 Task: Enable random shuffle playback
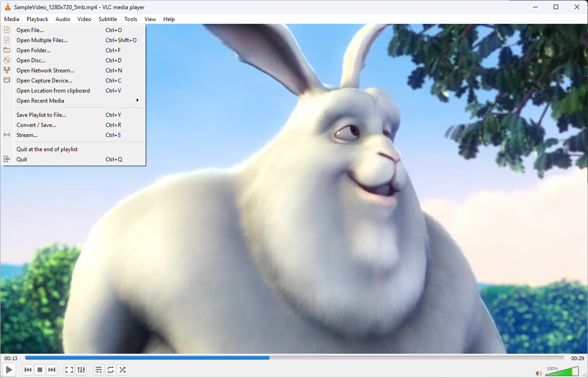[122, 370]
